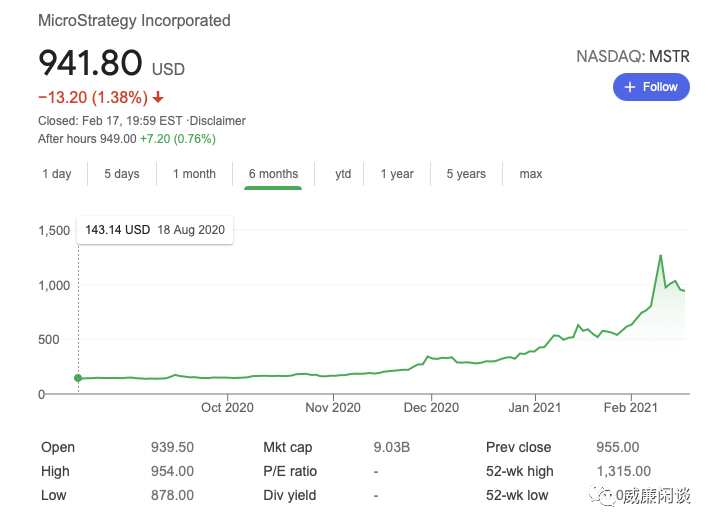Click the Feb 2021 axis label
The width and height of the screenshot is (713, 527).
click(630, 407)
